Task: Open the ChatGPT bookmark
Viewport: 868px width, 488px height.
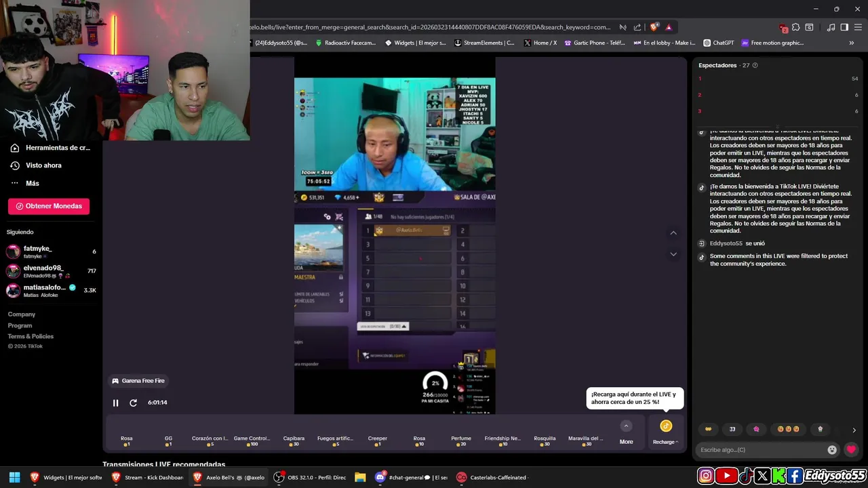Action: pyautogui.click(x=719, y=43)
